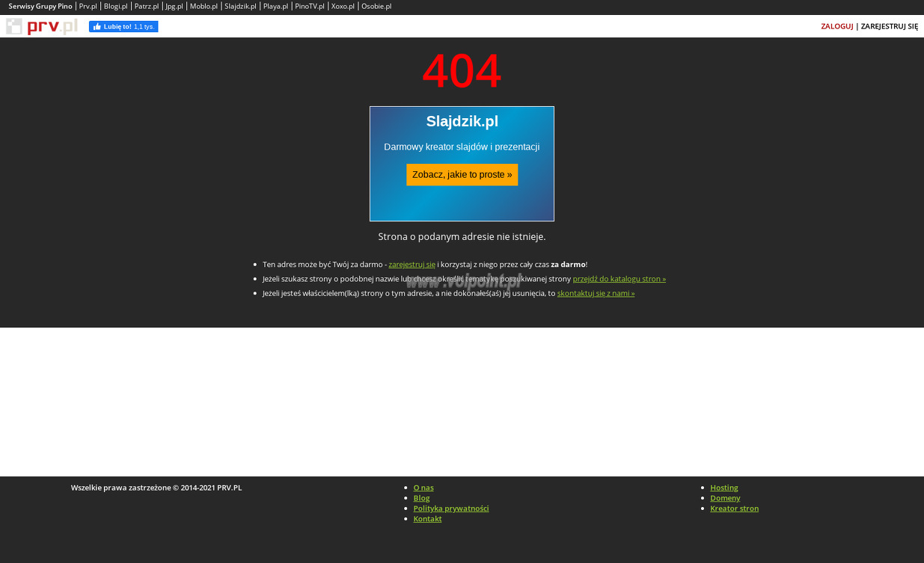Open Blogi.pl service link

[116, 6]
